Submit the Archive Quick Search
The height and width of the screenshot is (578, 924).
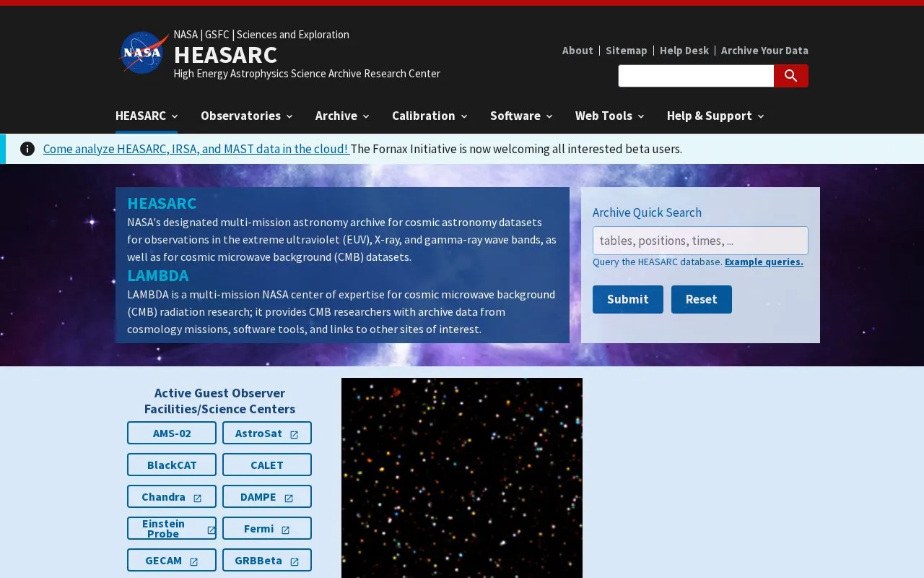(628, 299)
